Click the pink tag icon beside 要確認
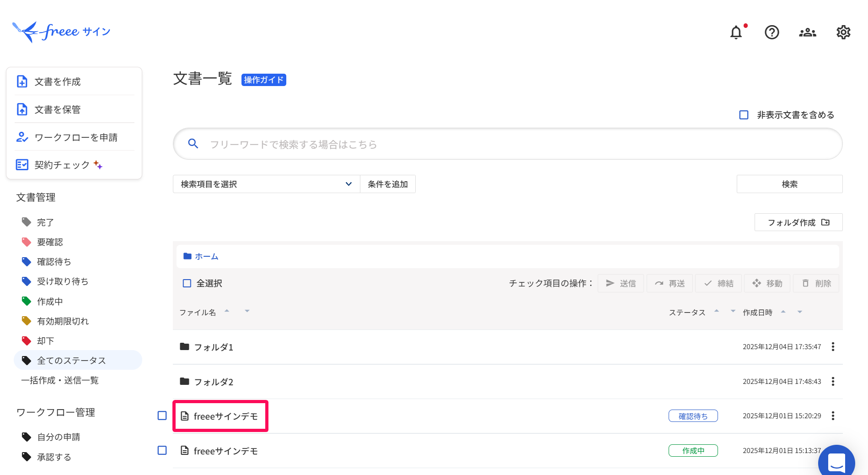The image size is (868, 475). click(x=27, y=242)
